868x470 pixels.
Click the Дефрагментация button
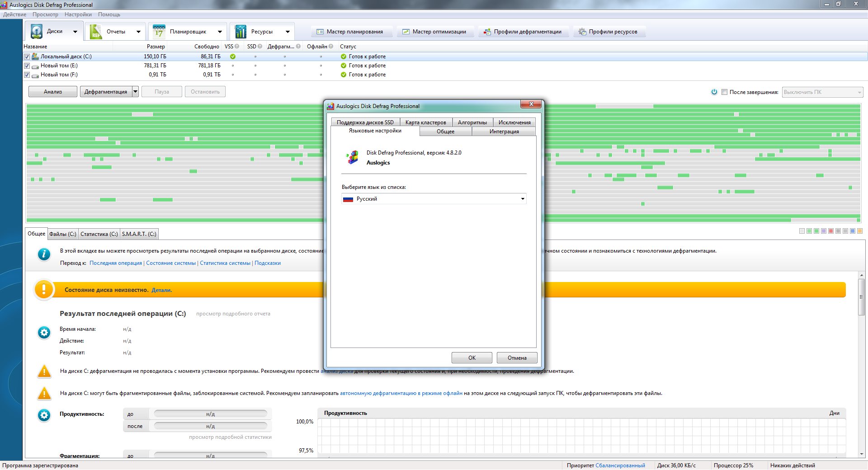(106, 92)
